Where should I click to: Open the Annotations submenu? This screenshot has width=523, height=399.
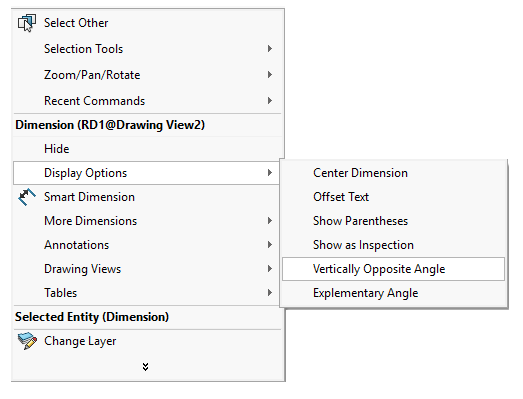147,245
